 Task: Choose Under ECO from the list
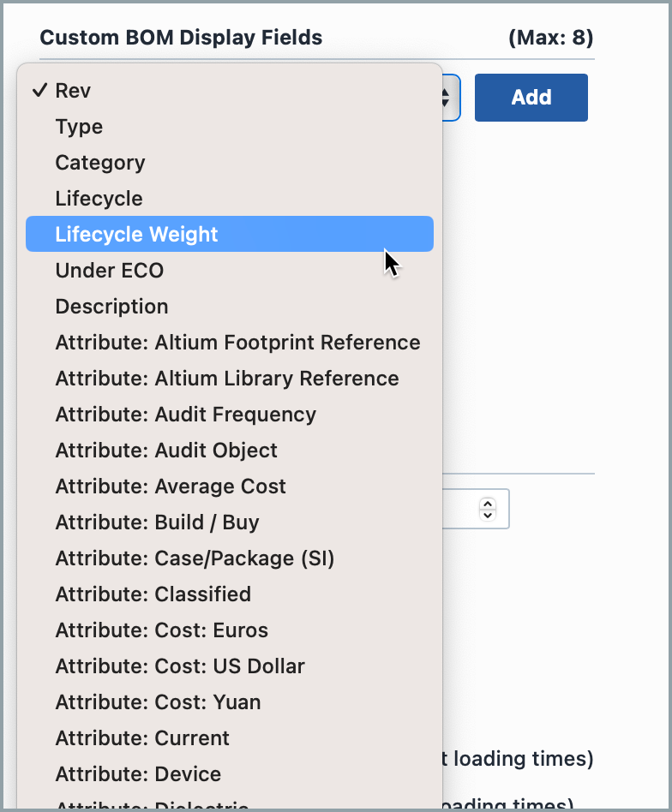(109, 271)
